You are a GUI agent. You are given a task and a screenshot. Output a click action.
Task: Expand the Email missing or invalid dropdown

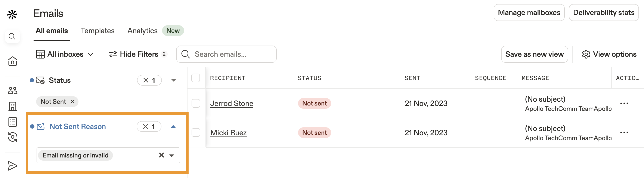point(171,155)
